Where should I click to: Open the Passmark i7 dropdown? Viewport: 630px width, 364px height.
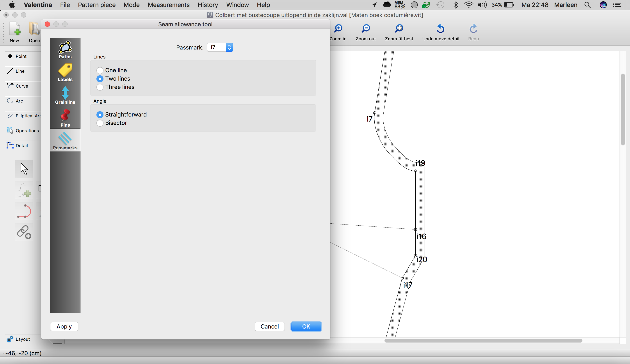pos(220,47)
